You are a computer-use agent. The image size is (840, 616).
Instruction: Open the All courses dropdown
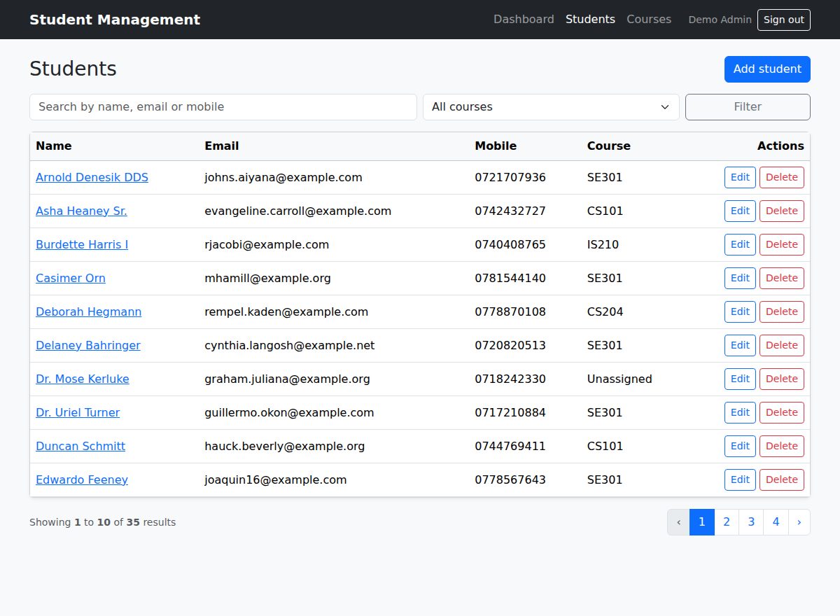pos(551,107)
